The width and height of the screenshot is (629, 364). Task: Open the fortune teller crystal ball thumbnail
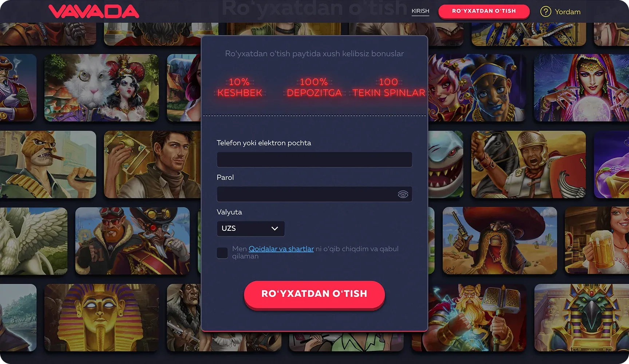581,88
